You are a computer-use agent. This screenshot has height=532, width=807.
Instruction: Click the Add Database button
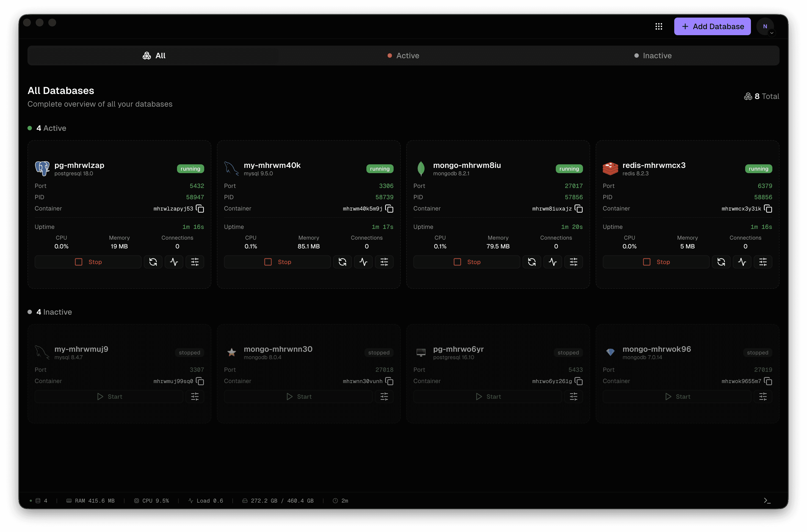[x=712, y=26]
